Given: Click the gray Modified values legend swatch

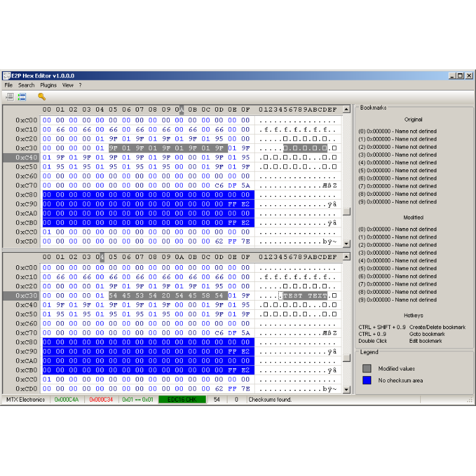Looking at the screenshot, I should 367,369.
